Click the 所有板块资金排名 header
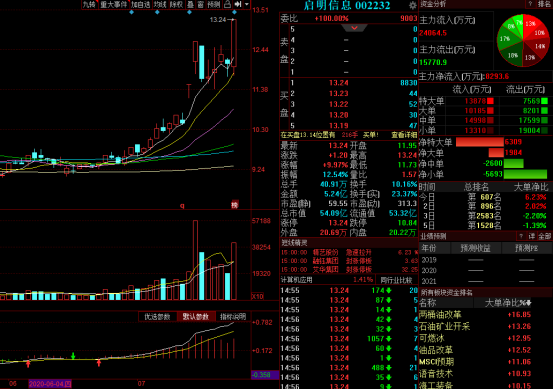554x389 pixels. tap(446, 293)
